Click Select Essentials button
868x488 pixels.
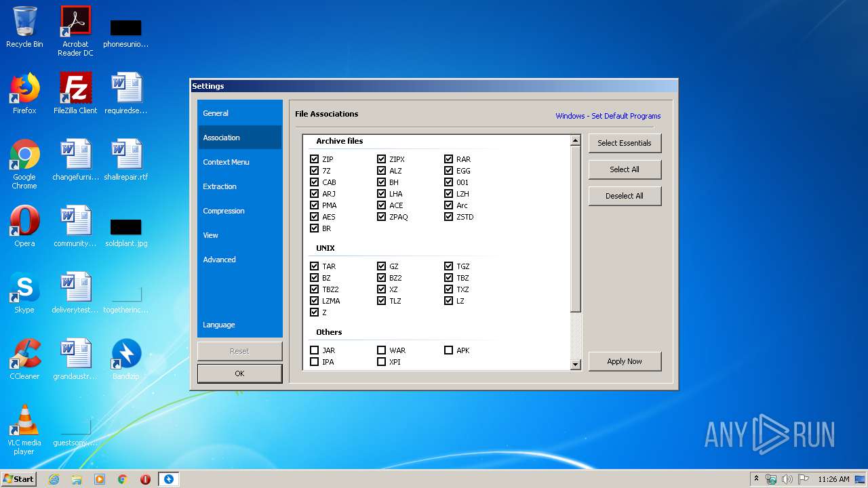pos(625,143)
